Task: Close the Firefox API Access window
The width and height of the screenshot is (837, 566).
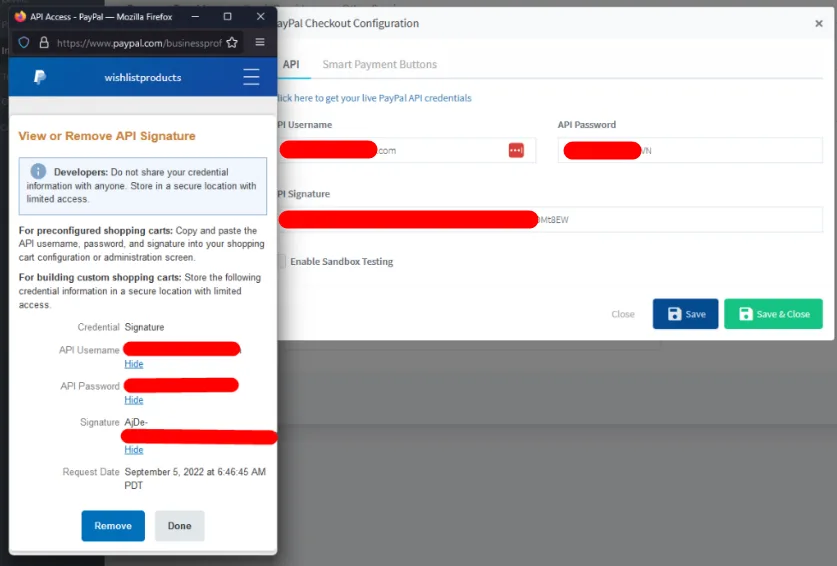Action: pos(260,17)
